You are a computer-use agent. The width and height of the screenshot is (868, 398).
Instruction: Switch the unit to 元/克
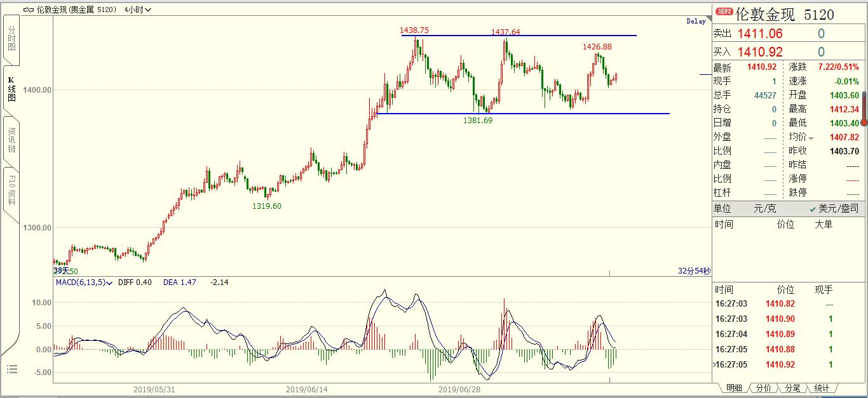(764, 209)
